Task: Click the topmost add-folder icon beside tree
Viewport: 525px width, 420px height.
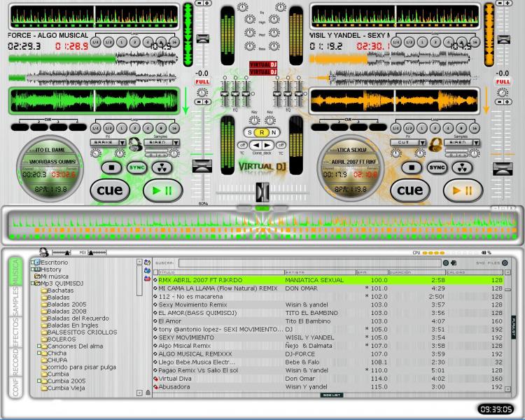Action: click(147, 262)
